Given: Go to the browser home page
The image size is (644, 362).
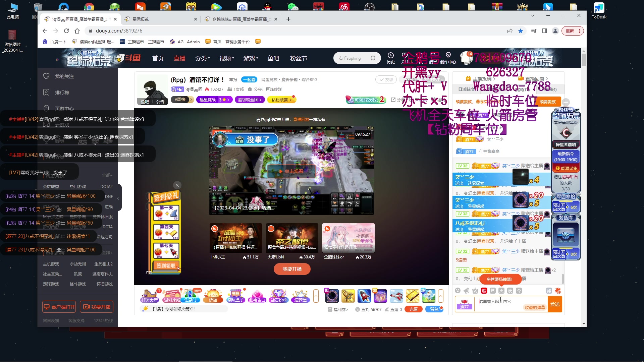Looking at the screenshot, I should (77, 31).
